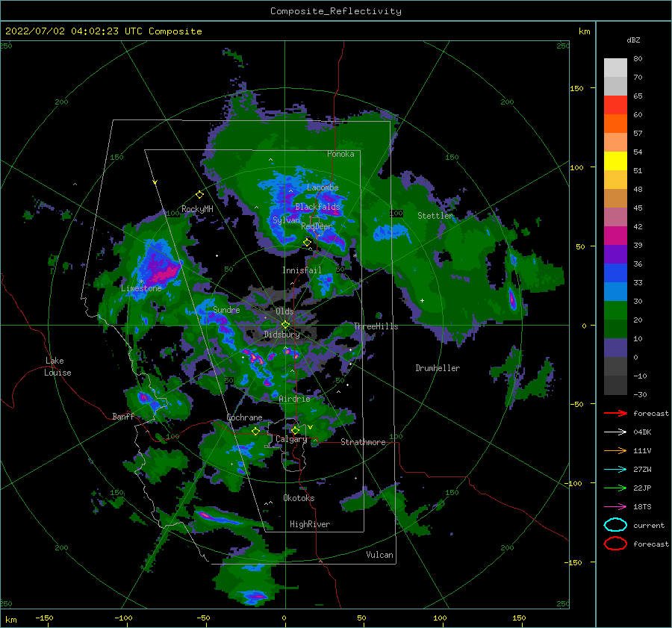Click the red forecast arrow in legend

[x=615, y=413]
